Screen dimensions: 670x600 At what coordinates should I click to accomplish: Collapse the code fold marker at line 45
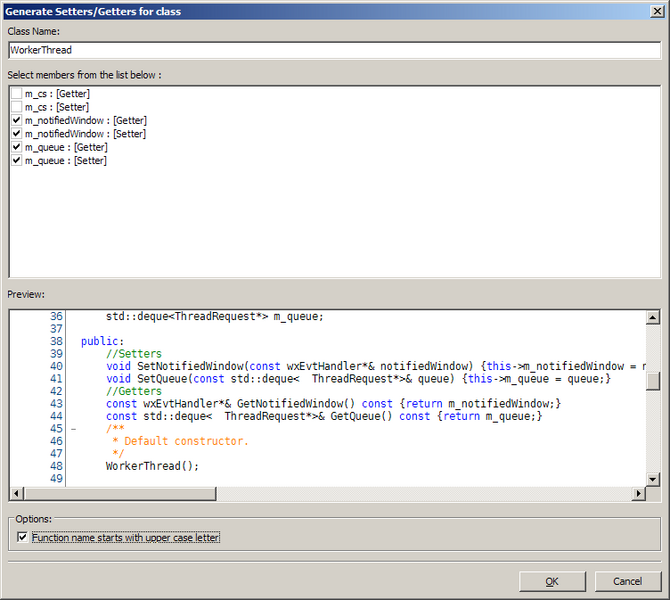coord(73,429)
